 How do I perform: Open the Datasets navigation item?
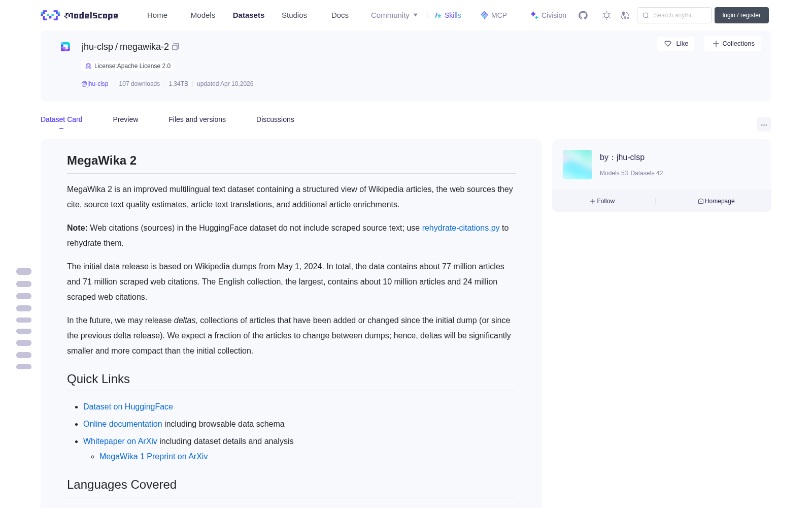point(249,15)
